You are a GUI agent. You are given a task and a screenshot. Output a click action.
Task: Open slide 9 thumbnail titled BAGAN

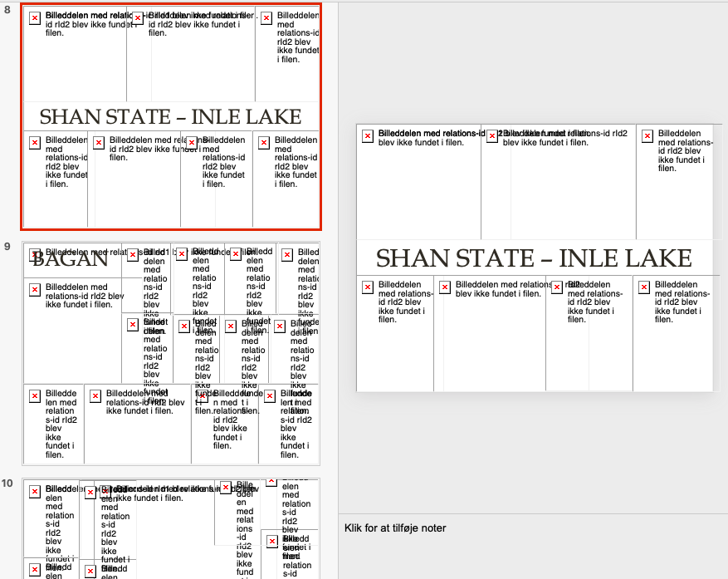click(x=171, y=353)
